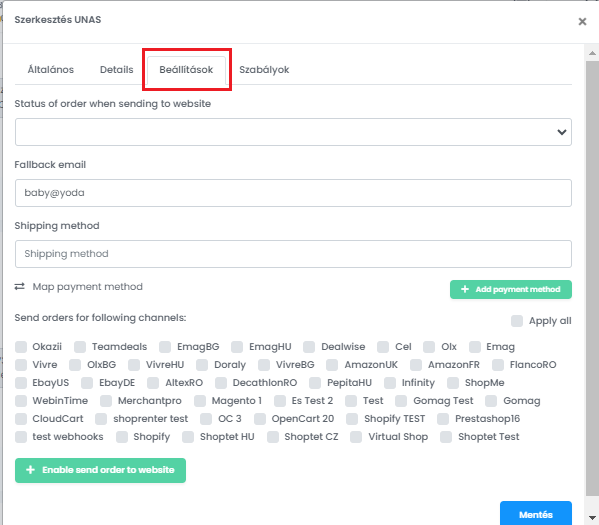Open Status of order when sending select box
The height and width of the screenshot is (525, 599).
point(293,132)
